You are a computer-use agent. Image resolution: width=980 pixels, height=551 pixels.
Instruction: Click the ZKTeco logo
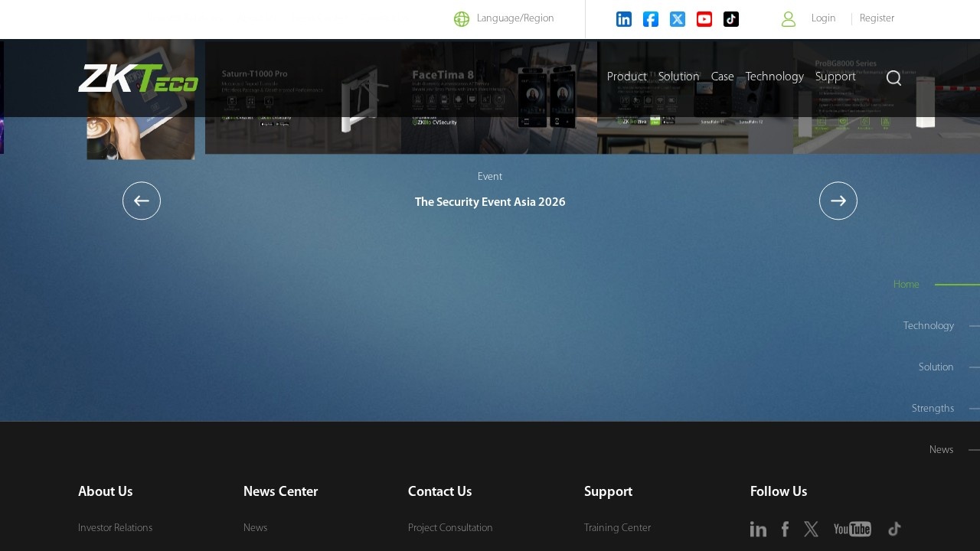[138, 78]
